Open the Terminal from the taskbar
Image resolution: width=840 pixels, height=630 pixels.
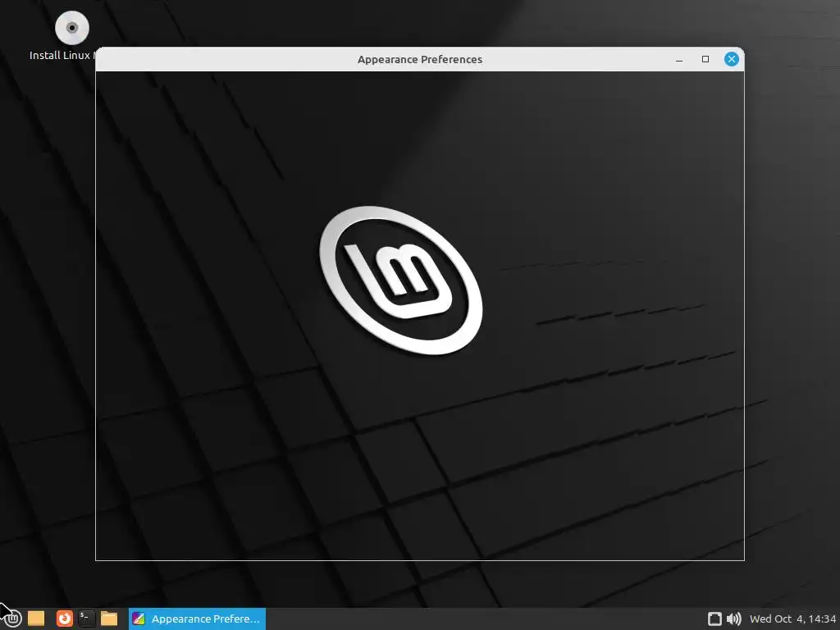(86, 619)
